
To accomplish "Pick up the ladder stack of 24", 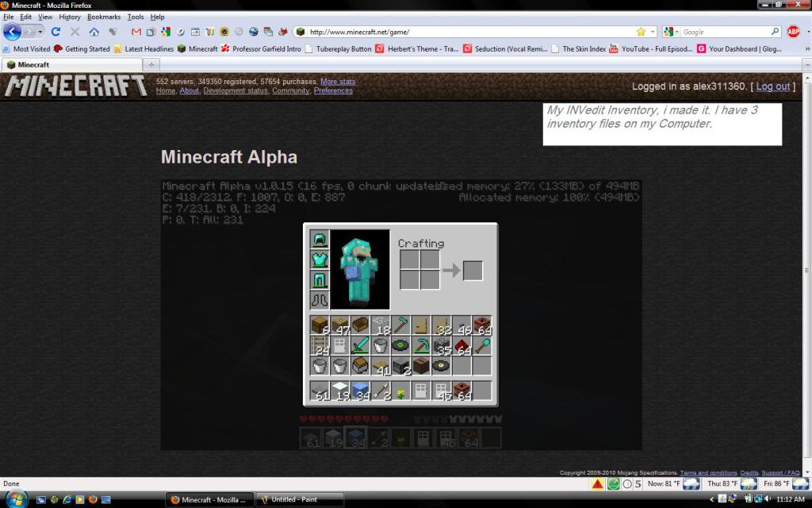I will coord(320,346).
